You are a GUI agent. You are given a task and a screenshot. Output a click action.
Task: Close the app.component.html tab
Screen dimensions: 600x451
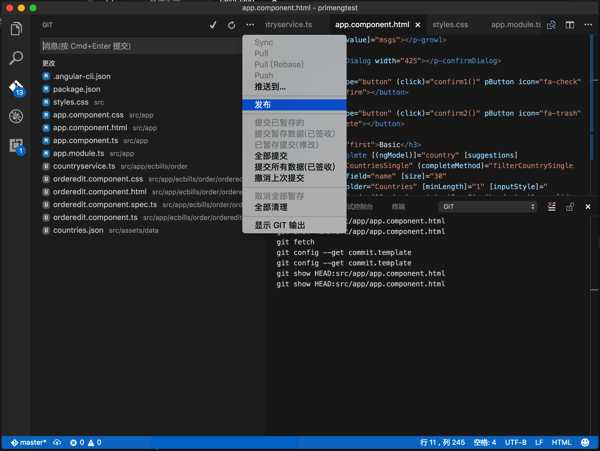418,25
